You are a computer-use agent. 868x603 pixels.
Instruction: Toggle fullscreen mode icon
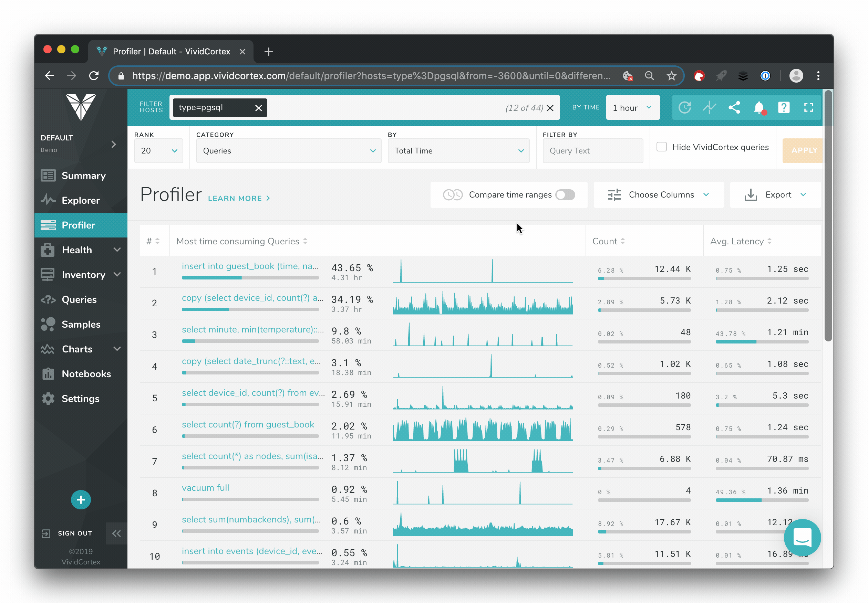pos(809,108)
